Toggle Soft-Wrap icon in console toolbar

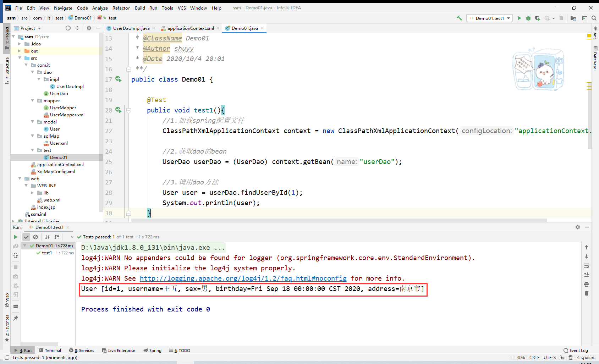(x=587, y=266)
